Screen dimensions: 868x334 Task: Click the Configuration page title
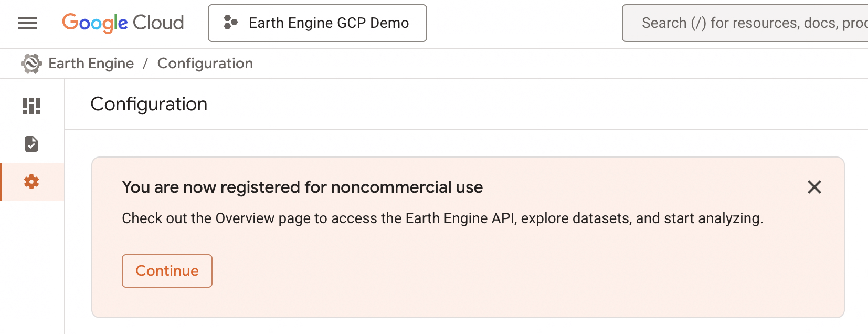(x=149, y=104)
